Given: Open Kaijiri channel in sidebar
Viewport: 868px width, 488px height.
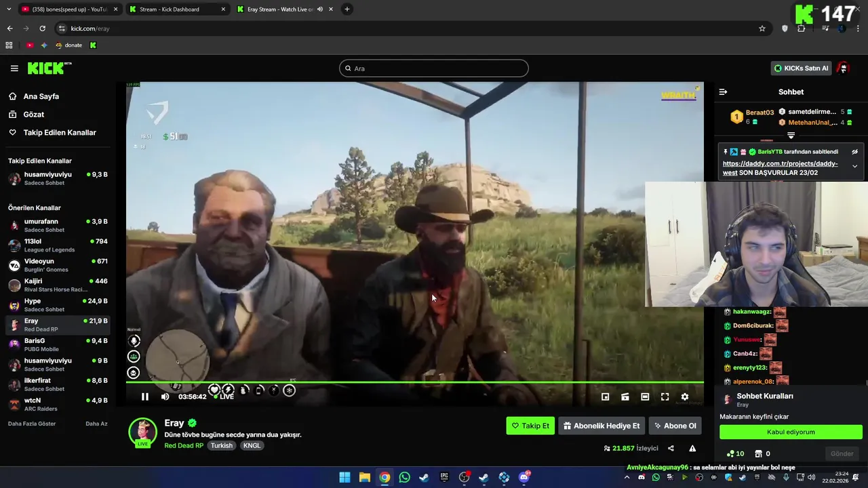Looking at the screenshot, I should pyautogui.click(x=58, y=285).
